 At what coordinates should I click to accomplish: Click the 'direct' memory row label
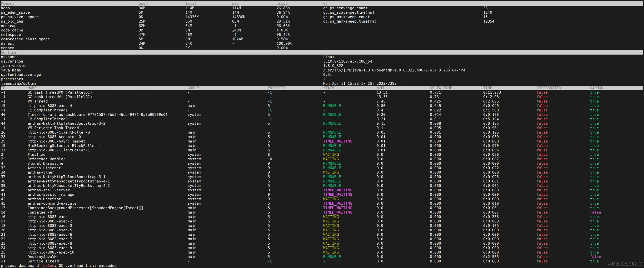click(x=7, y=43)
